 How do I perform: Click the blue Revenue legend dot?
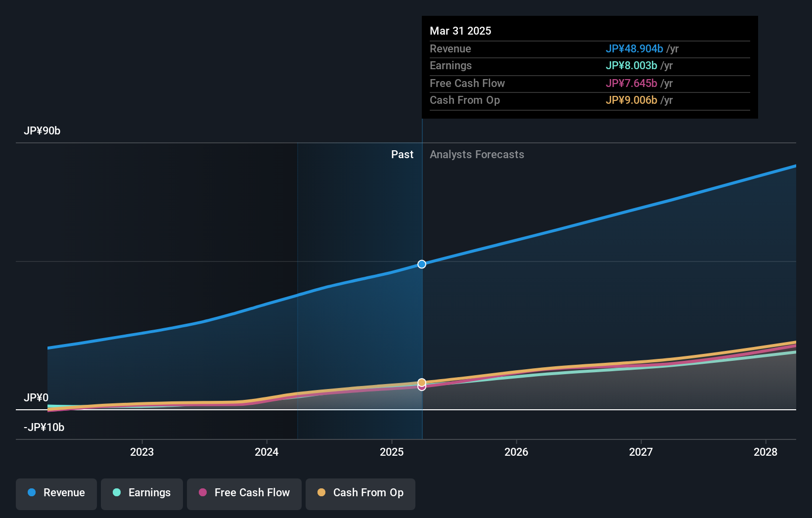(x=32, y=492)
